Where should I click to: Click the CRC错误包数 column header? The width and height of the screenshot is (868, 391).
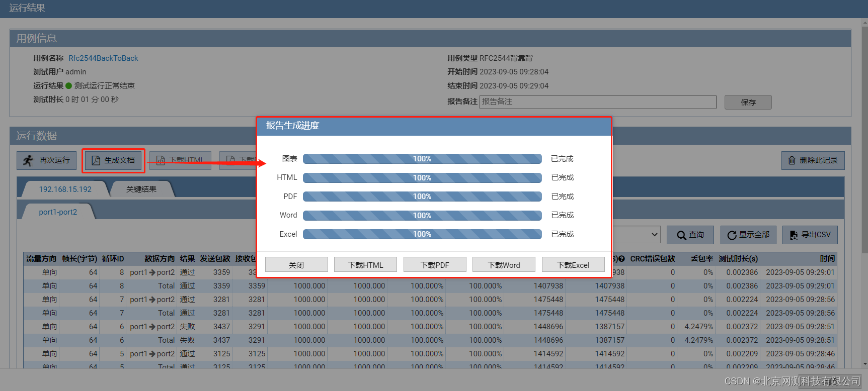coord(653,259)
